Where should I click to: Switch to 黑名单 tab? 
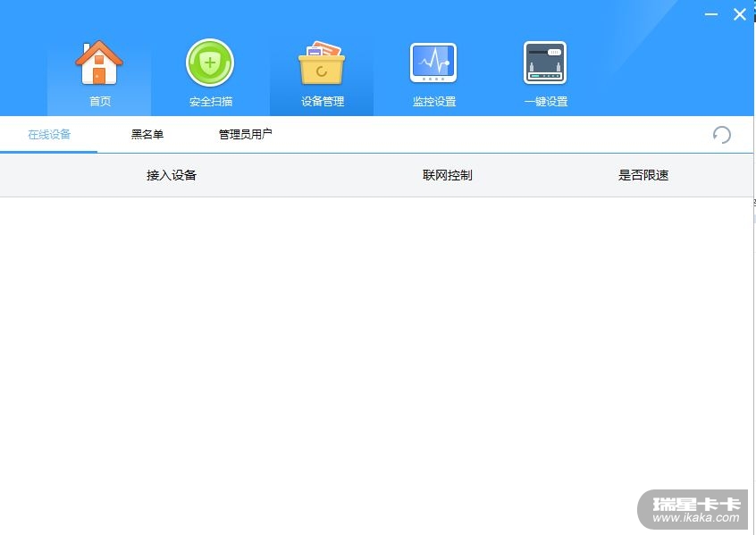147,135
